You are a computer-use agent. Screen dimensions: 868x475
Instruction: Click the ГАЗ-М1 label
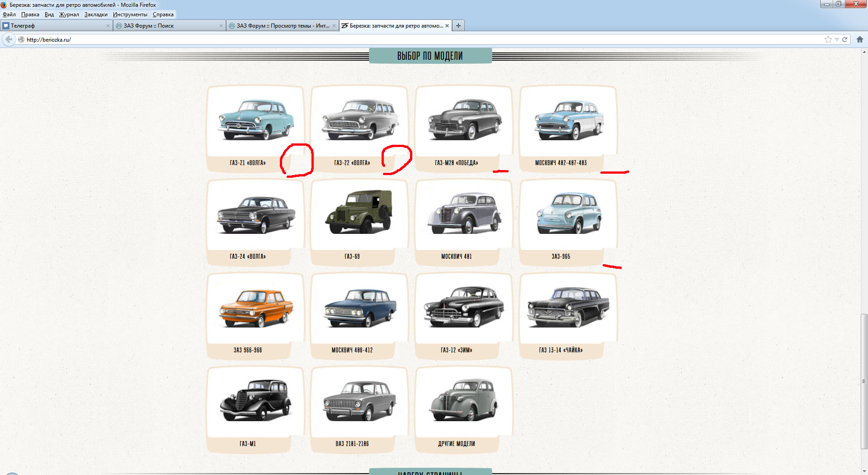[248, 444]
